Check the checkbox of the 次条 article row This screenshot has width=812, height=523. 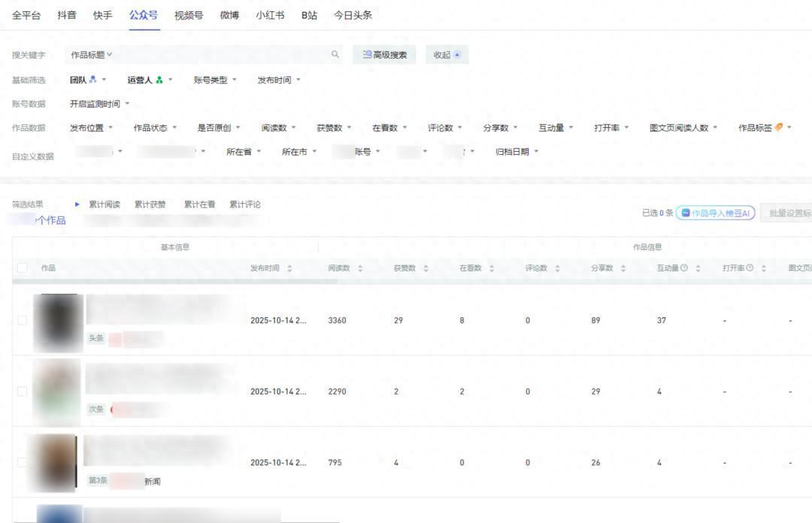(22, 391)
